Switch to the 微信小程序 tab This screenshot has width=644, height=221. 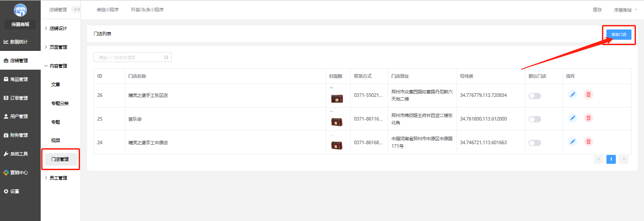coord(108,10)
